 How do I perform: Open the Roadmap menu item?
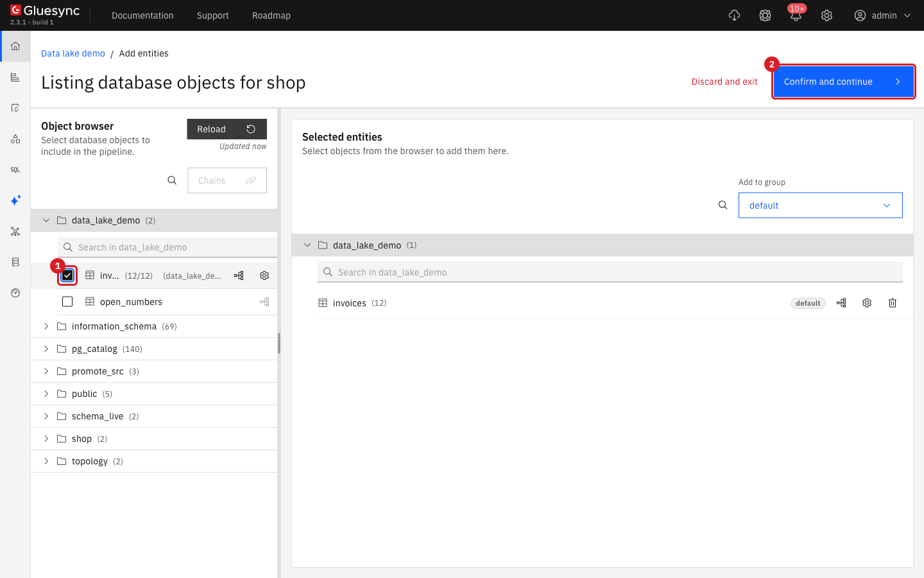click(x=271, y=15)
